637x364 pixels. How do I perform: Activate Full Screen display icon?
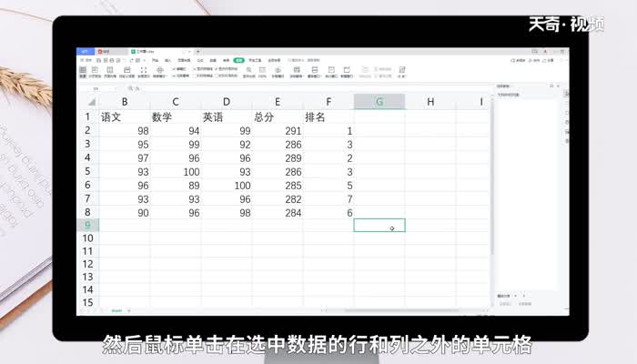click(x=144, y=70)
